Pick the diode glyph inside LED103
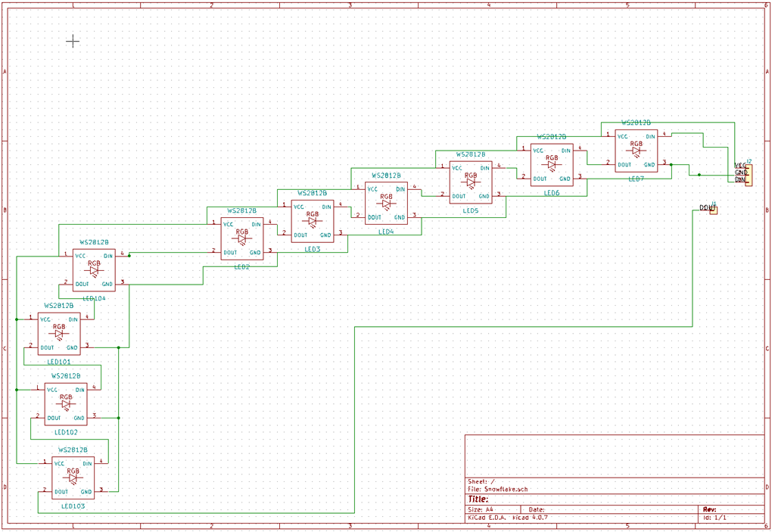The height and width of the screenshot is (532, 775). coord(73,478)
